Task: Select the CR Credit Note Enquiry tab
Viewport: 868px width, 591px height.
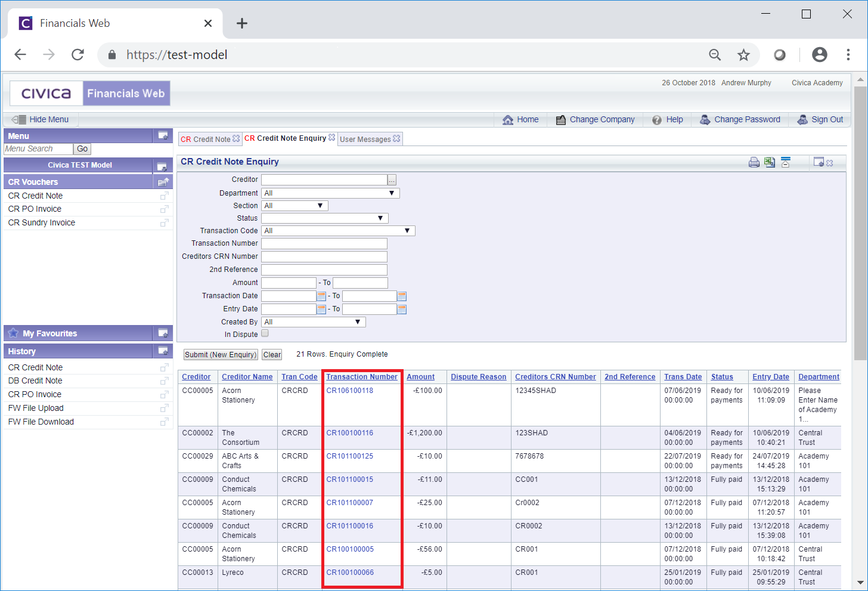Action: (285, 138)
